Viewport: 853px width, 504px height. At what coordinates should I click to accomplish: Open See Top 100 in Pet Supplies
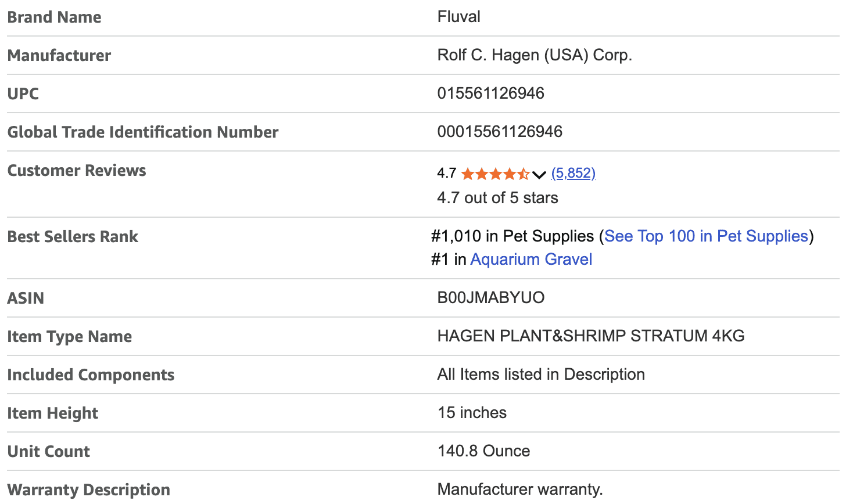click(x=706, y=236)
